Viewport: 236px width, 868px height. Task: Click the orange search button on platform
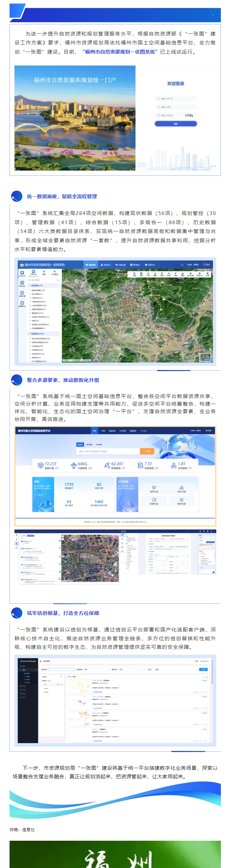click(x=147, y=451)
